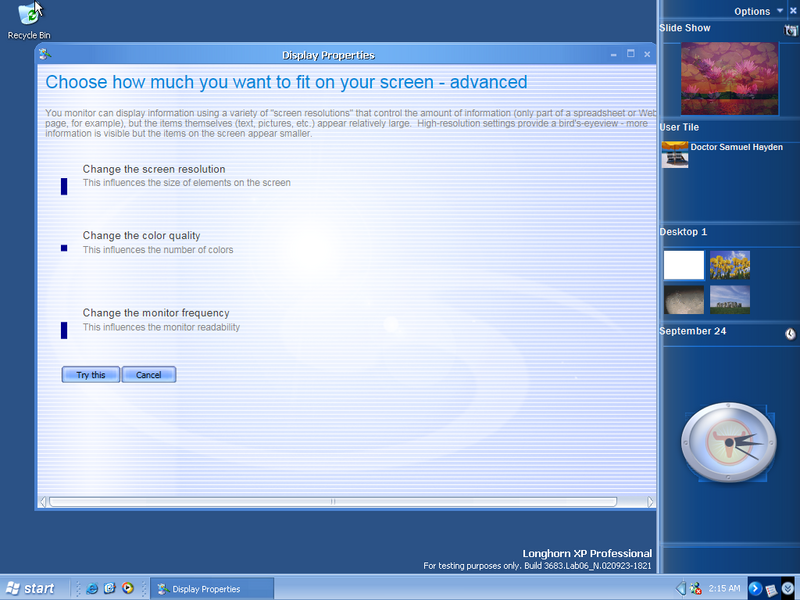
Task: Click the Display Properties window title text
Action: point(328,55)
